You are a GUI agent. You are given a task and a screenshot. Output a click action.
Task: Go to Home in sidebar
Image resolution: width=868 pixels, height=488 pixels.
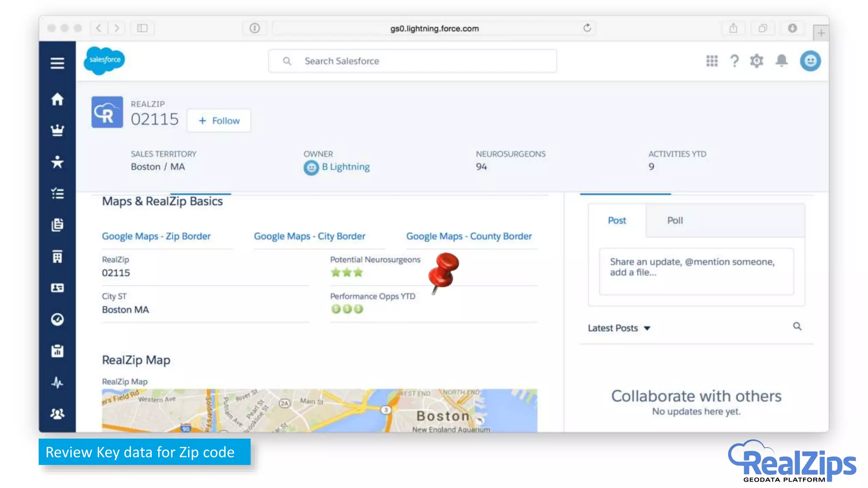point(57,99)
